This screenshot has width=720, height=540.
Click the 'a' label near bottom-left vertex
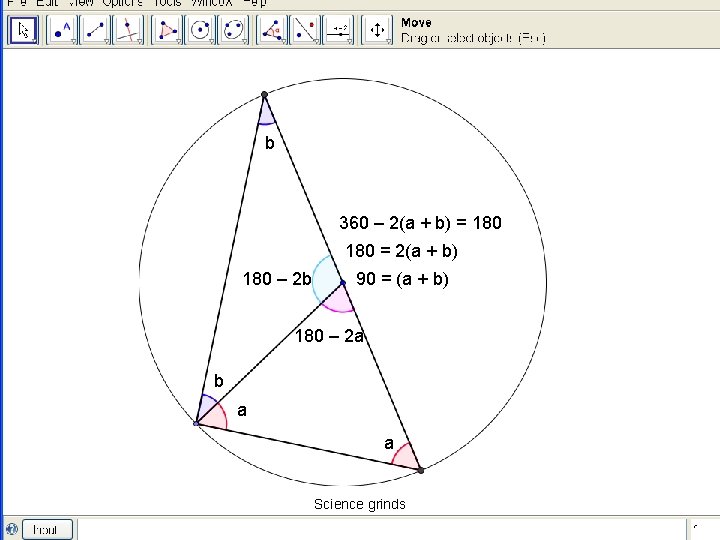242,411
